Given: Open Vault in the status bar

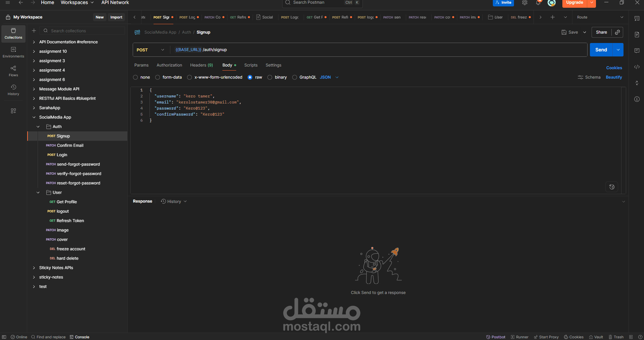Looking at the screenshot, I should (596, 337).
